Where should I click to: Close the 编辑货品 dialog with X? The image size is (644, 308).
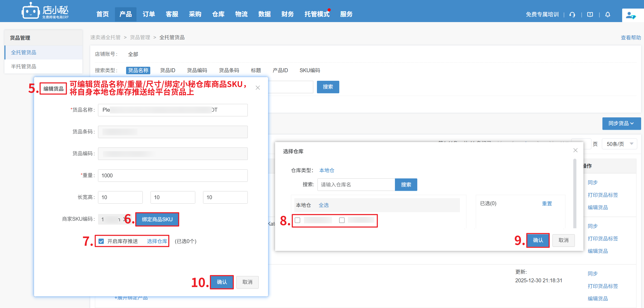pos(258,88)
